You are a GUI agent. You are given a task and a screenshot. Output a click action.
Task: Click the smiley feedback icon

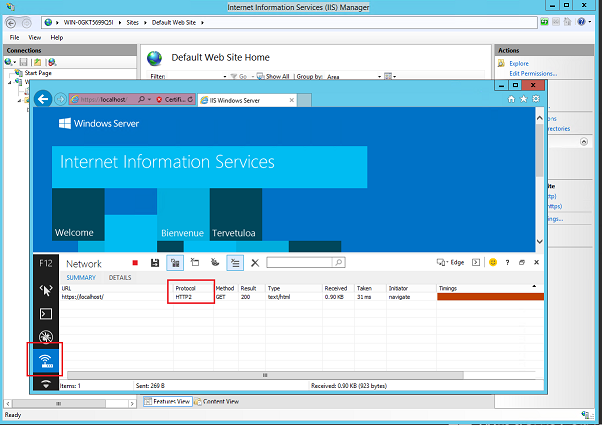(493, 262)
